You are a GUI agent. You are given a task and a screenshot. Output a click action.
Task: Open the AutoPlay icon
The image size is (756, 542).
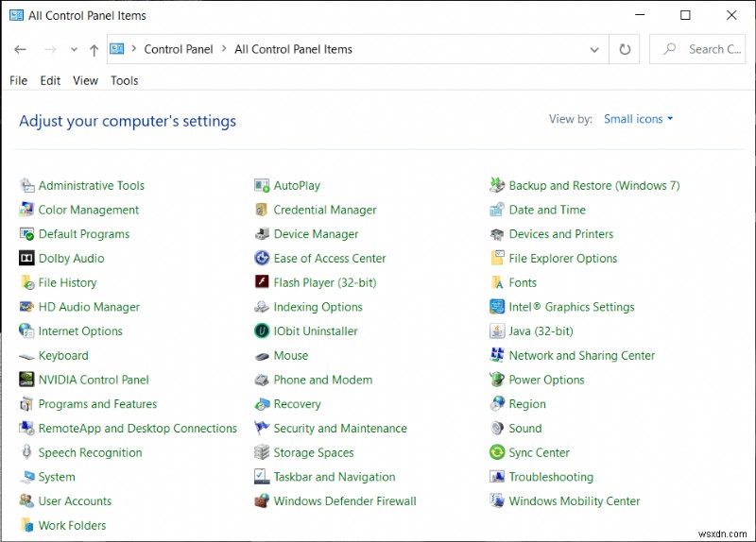[262, 185]
